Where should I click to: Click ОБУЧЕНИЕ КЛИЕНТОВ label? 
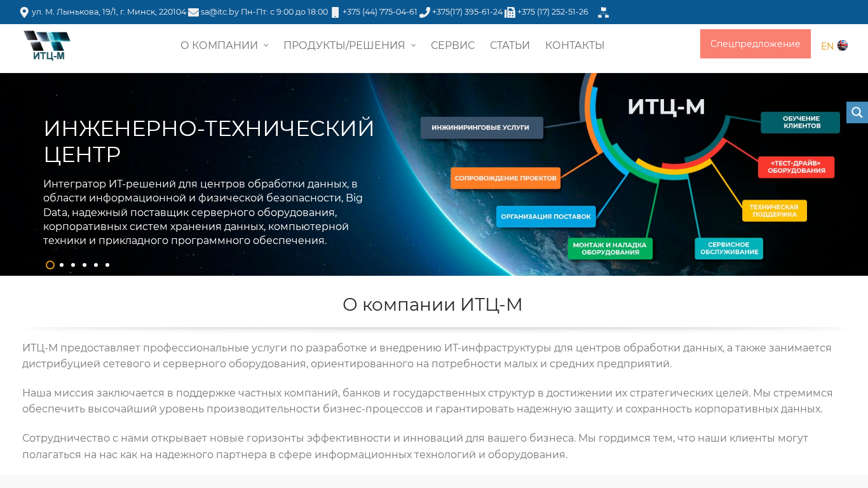(x=801, y=123)
